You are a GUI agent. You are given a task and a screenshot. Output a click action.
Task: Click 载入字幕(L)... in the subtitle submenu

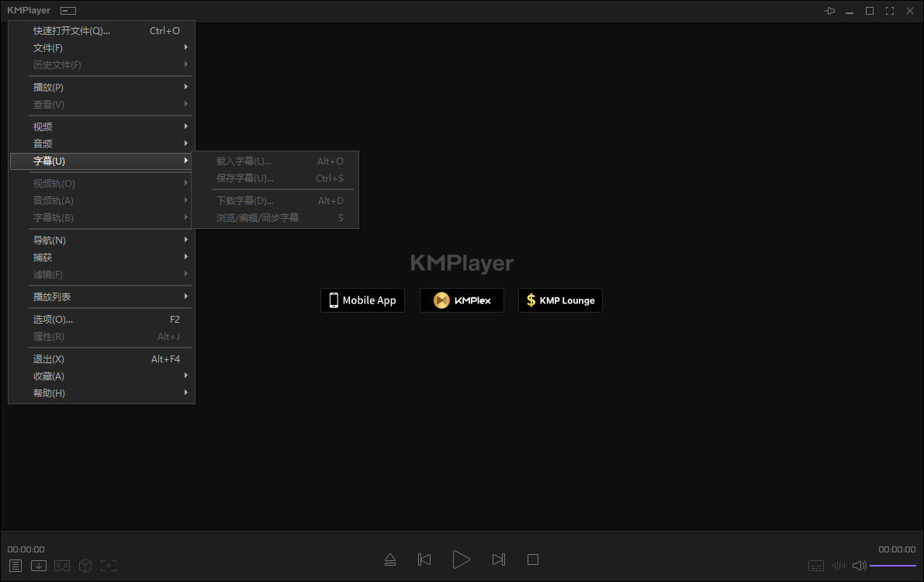coord(275,161)
